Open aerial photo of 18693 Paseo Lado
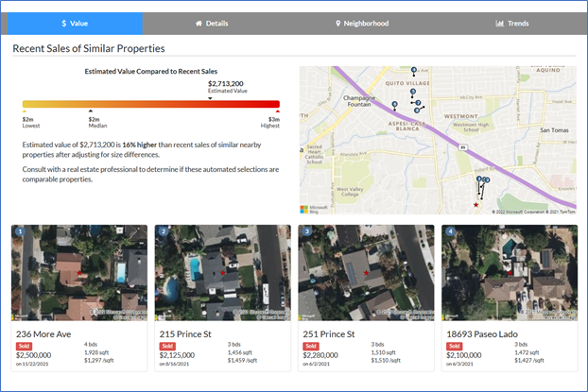 510,272
